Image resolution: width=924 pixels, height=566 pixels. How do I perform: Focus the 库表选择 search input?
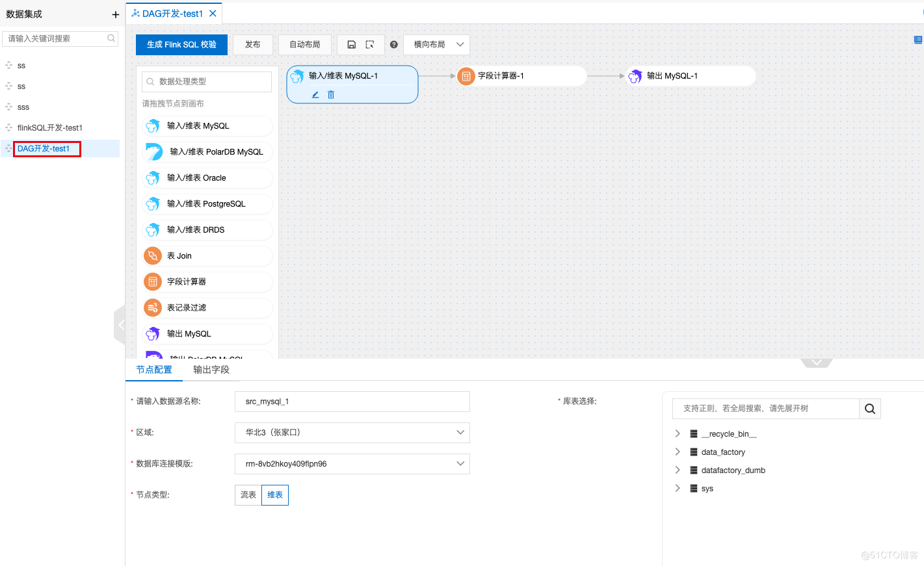tap(766, 409)
